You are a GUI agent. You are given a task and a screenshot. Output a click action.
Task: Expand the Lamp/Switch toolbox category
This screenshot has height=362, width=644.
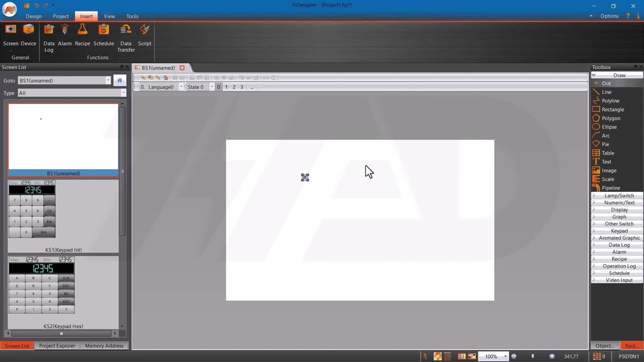(x=618, y=196)
